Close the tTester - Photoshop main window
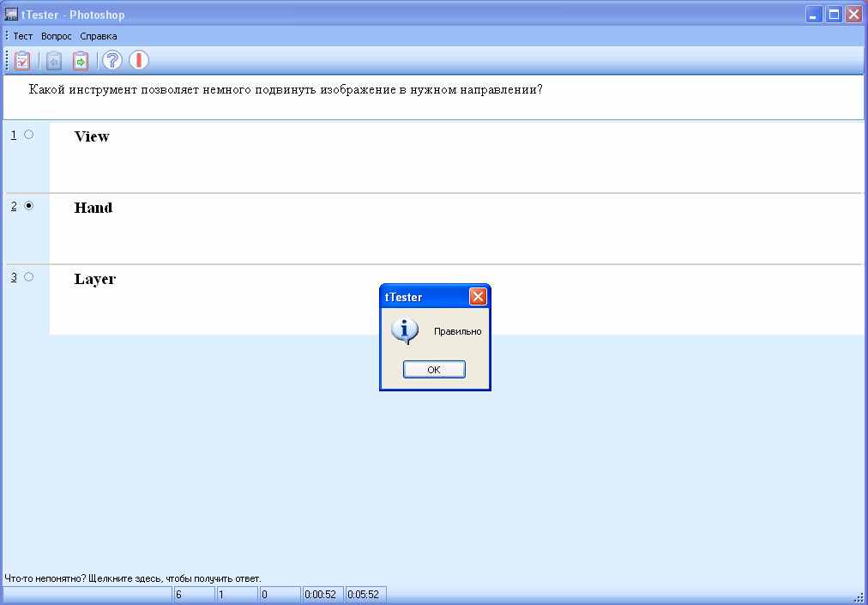Screen dimensions: 868x605 853,15
